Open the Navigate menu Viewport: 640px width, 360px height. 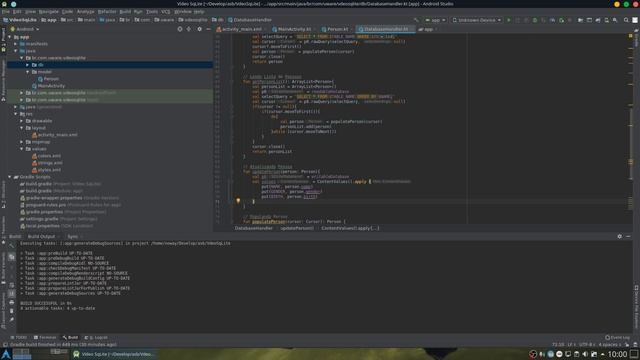click(x=48, y=12)
